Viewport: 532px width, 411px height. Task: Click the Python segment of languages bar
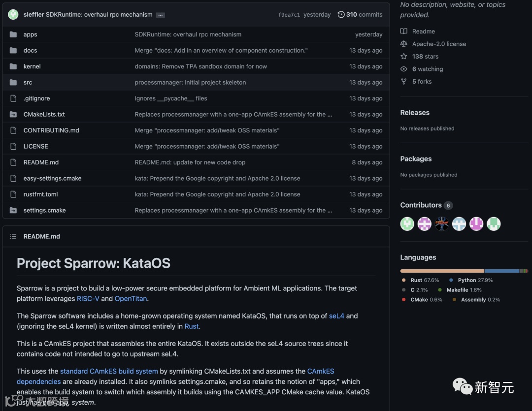[x=502, y=271]
